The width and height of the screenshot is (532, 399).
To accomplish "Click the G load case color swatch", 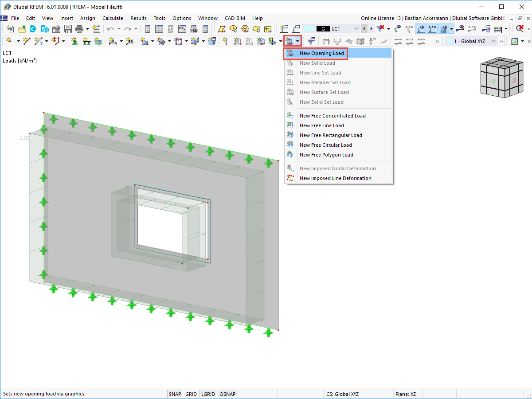I will coord(323,29).
